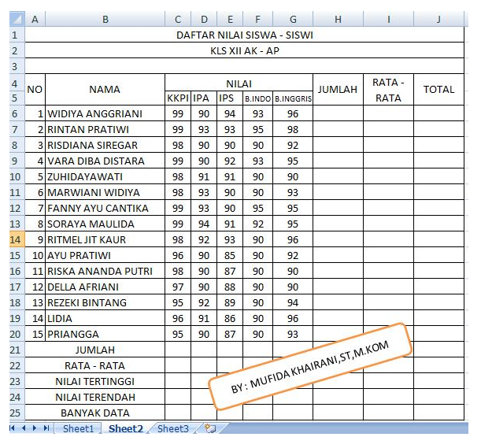Select AYU PRATIWI's IPS score 85
Screen dimensions: 481x448
pyautogui.click(x=230, y=255)
